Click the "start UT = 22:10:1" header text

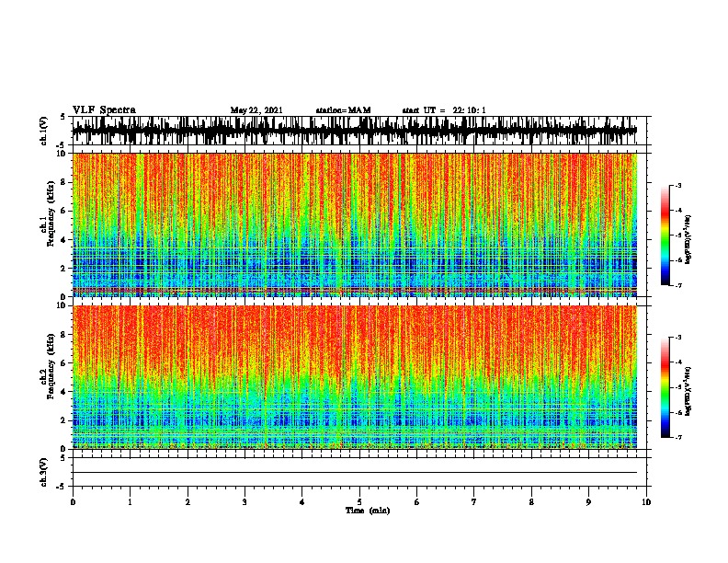444,110
